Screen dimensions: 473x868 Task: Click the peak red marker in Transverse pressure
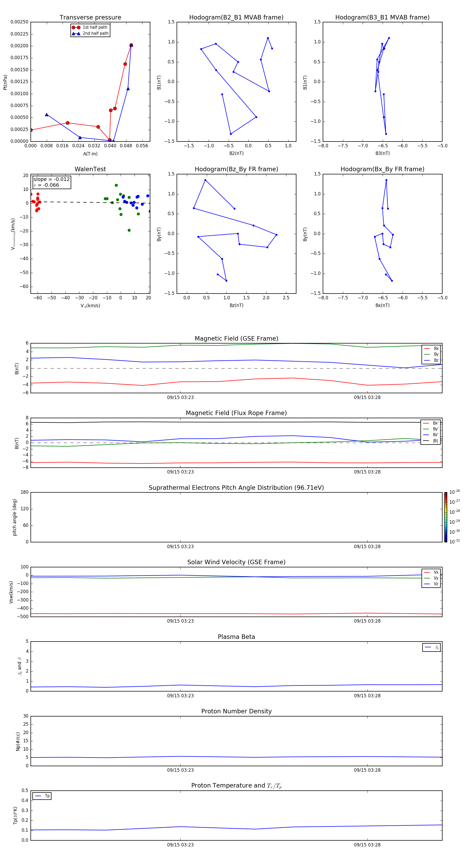coord(131,45)
